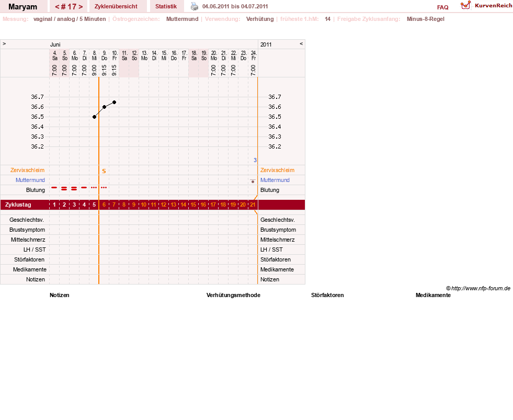Click 'vaginal / analog / 5 Minuten' measurement value
The width and height of the screenshot is (513, 420).
pyautogui.click(x=70, y=19)
